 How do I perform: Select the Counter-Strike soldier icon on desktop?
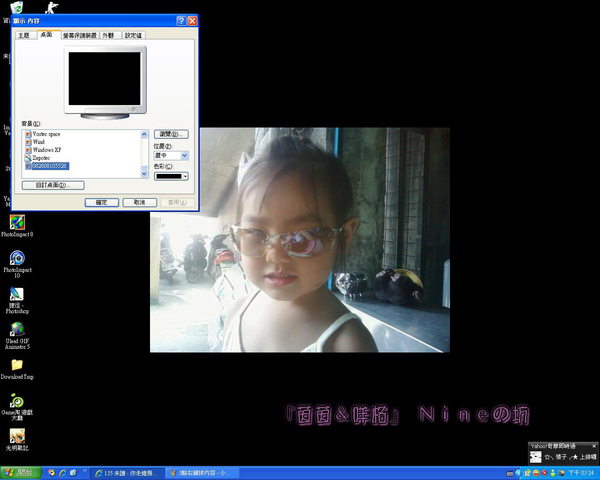pyautogui.click(x=52, y=8)
